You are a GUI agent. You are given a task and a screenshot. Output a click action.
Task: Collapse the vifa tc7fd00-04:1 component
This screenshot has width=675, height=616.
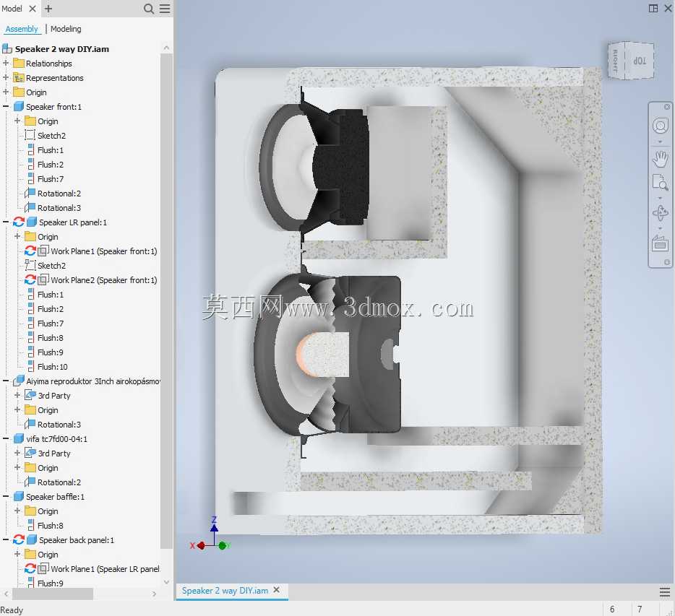[x=6, y=438]
